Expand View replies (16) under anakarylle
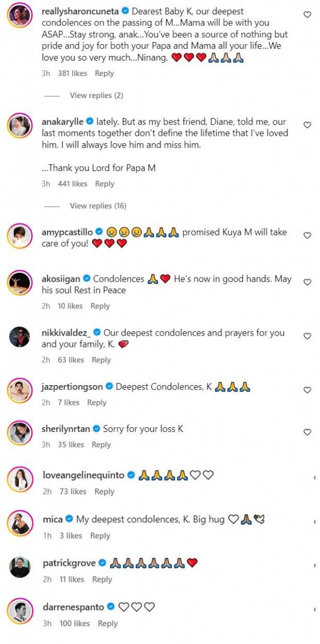This screenshot has width=320, height=644. pyautogui.click(x=99, y=206)
